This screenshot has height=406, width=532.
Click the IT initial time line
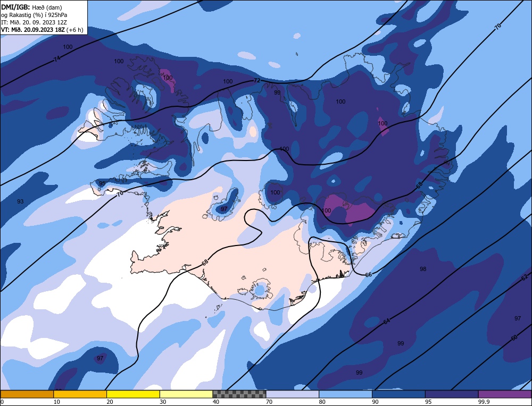34,22
